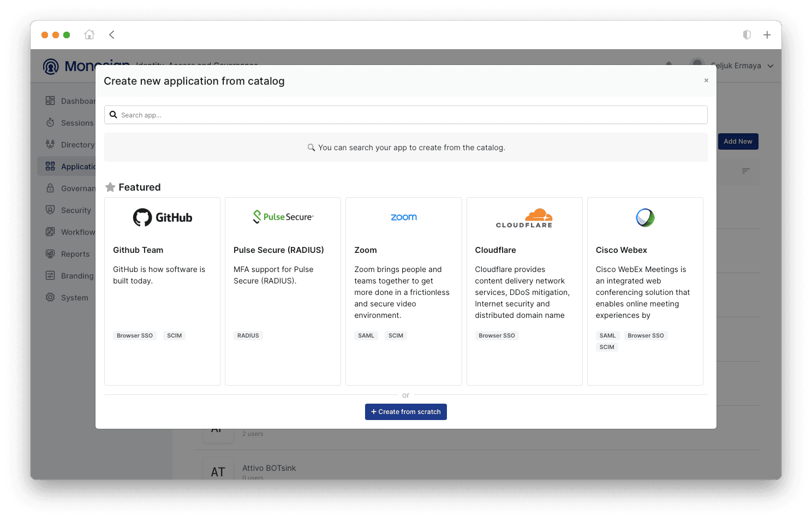Screen dimensions: 812x520
Task: Click the Governance lock icon in sidebar
Action: coord(50,188)
